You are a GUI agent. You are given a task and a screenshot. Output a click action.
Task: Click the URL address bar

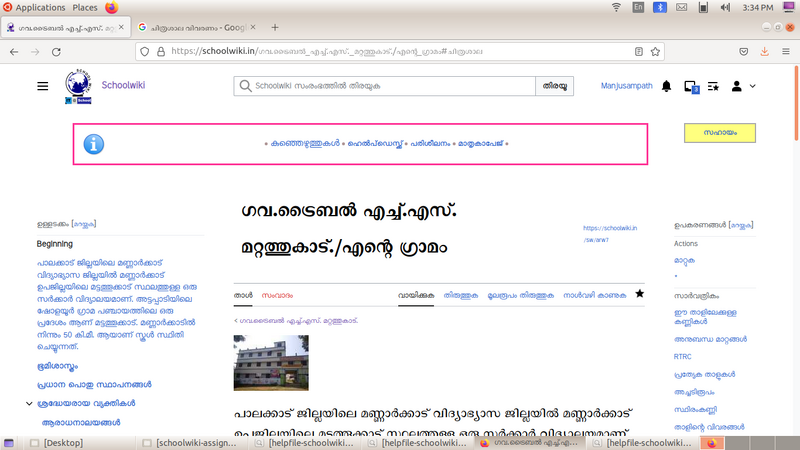398,52
